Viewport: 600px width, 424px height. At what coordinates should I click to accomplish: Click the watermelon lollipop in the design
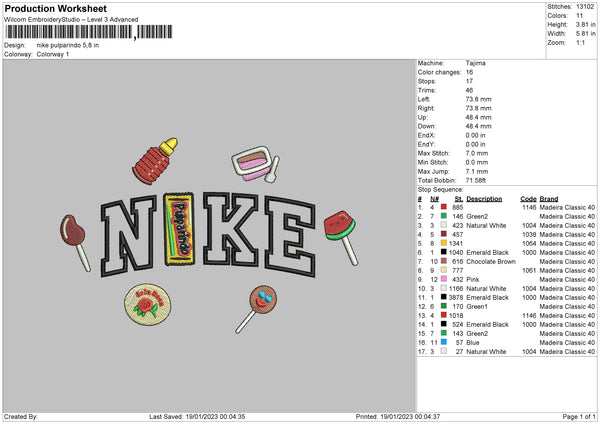click(x=341, y=237)
